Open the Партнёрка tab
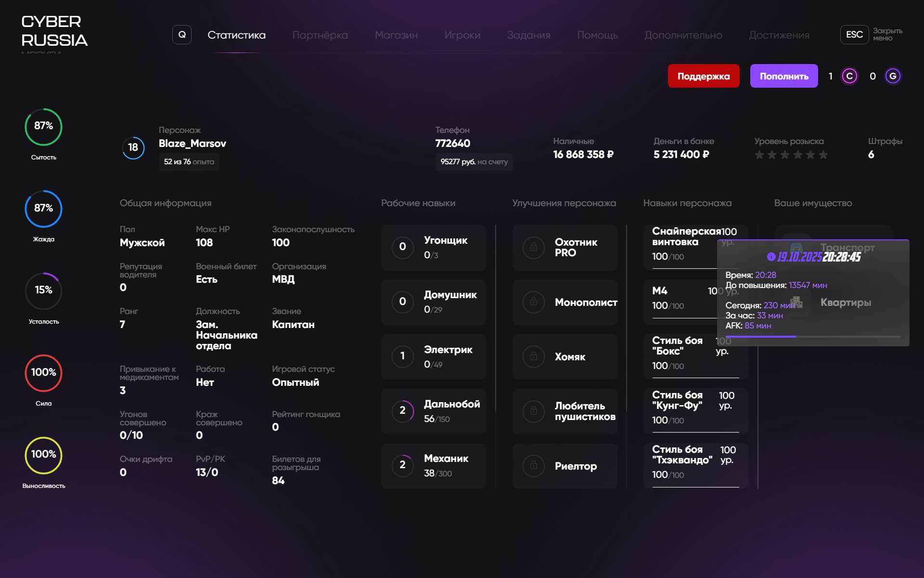The height and width of the screenshot is (578, 924). click(320, 35)
